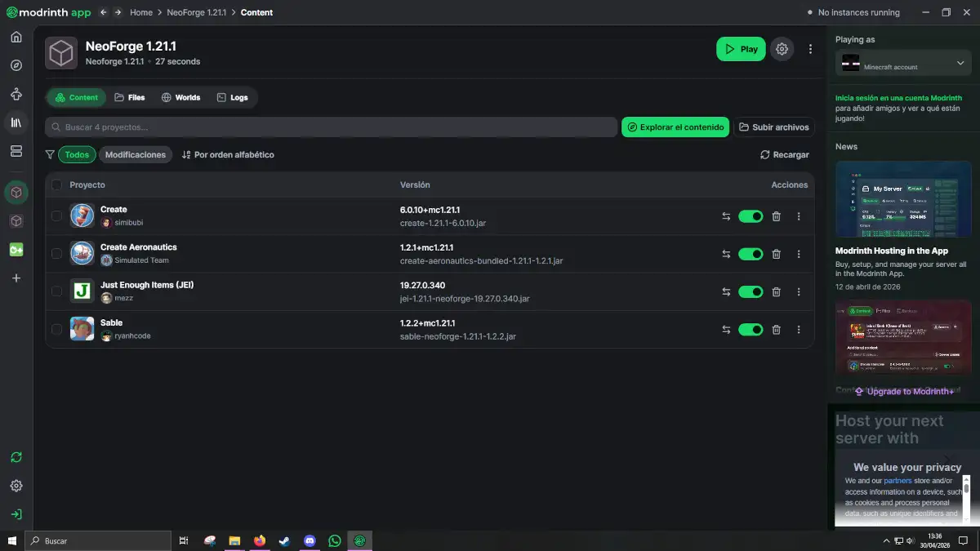
Task: Check the checkbox next to Sable
Action: tap(56, 330)
